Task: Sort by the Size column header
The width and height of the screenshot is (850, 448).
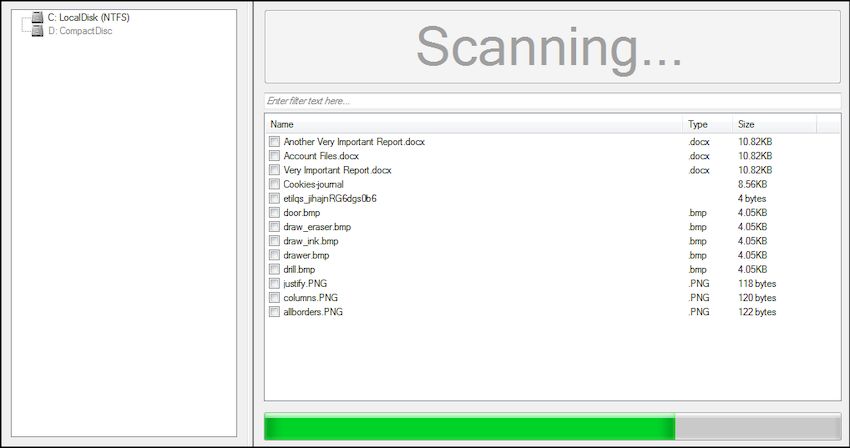Action: [775, 124]
